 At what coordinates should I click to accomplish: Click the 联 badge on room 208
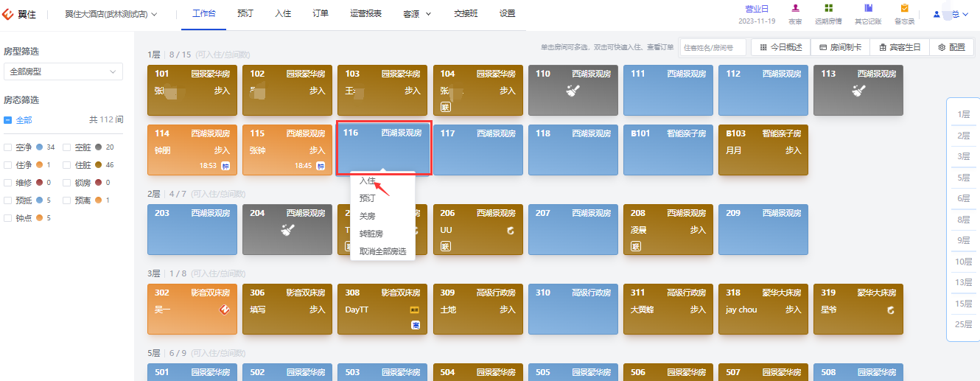pyautogui.click(x=635, y=246)
